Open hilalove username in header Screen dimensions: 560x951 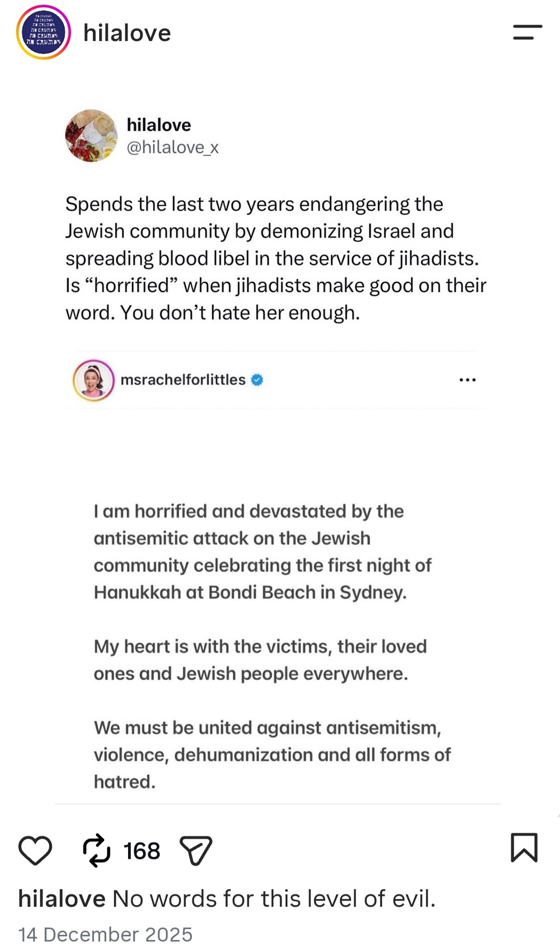click(x=127, y=33)
